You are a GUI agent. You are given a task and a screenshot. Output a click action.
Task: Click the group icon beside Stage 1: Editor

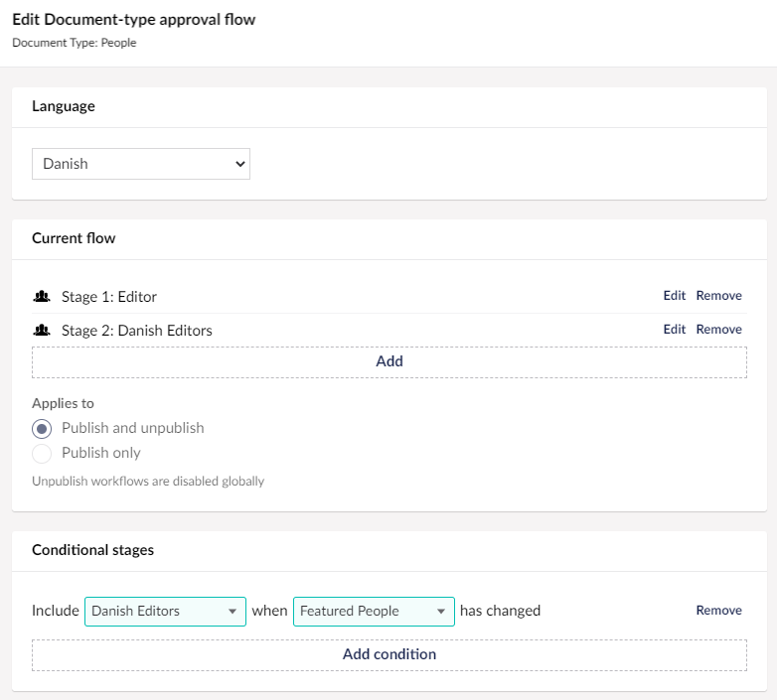pyautogui.click(x=42, y=297)
